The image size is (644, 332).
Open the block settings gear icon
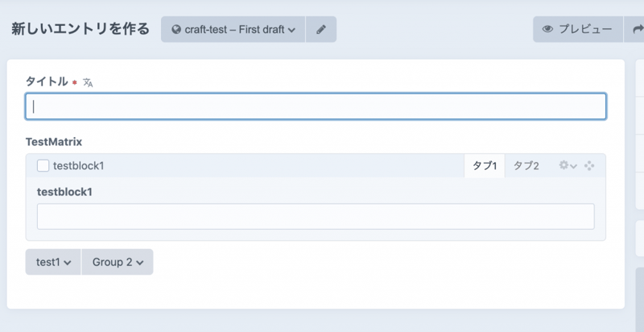click(x=563, y=165)
